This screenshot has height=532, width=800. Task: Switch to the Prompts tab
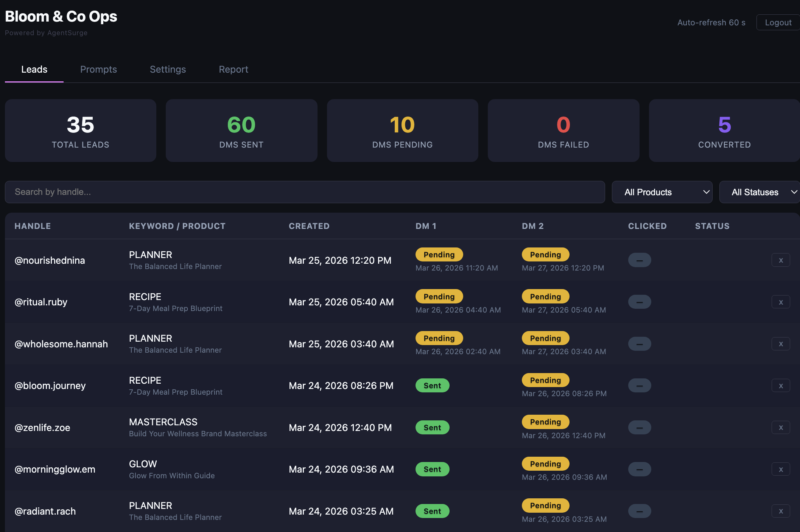tap(98, 69)
